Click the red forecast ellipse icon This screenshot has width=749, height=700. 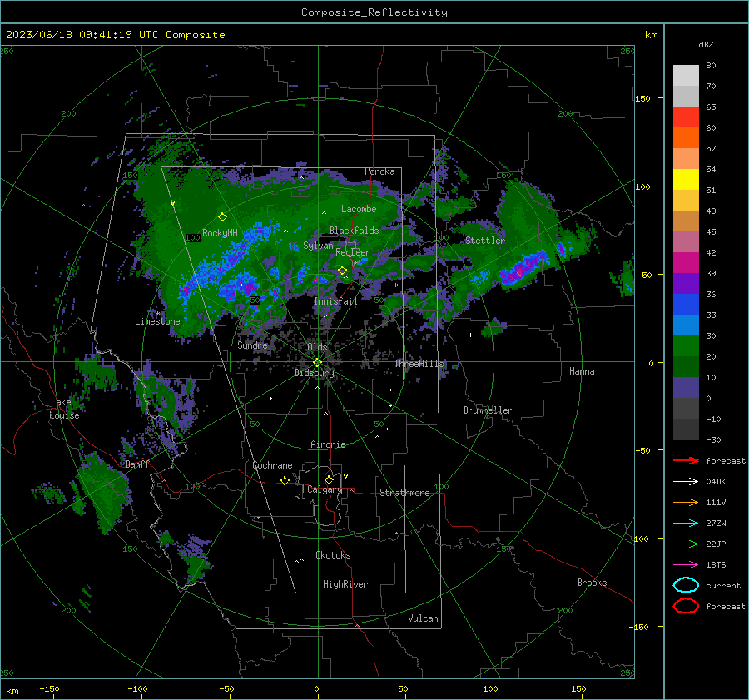click(x=686, y=606)
